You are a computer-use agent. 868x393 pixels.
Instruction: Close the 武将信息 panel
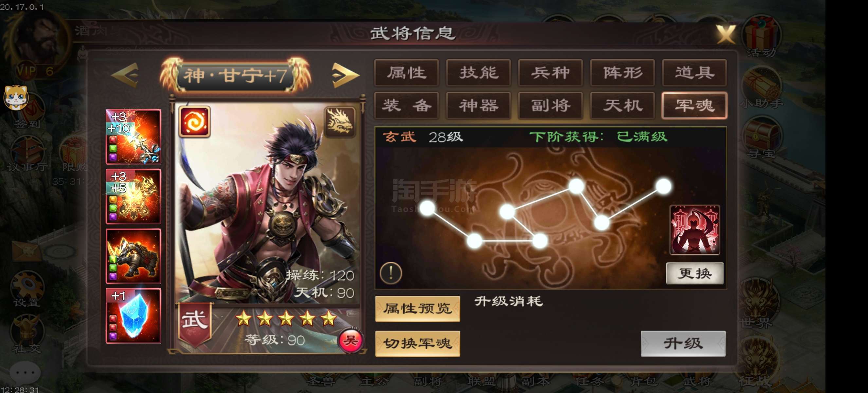point(726,34)
